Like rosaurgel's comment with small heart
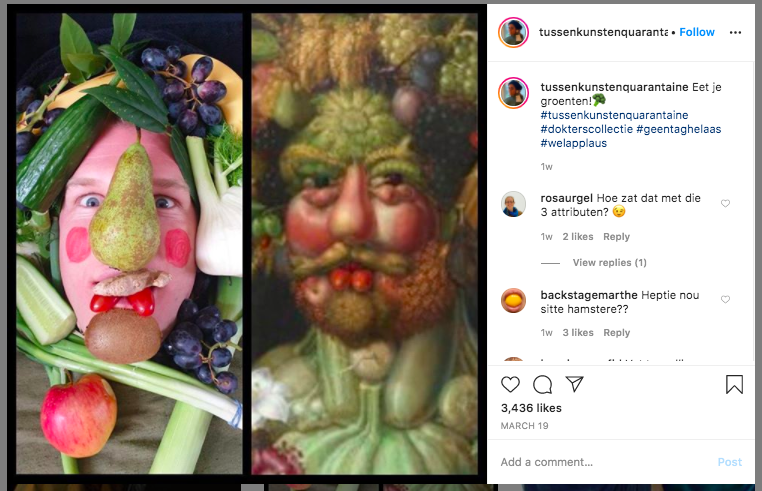The width and height of the screenshot is (762, 491). 726,204
